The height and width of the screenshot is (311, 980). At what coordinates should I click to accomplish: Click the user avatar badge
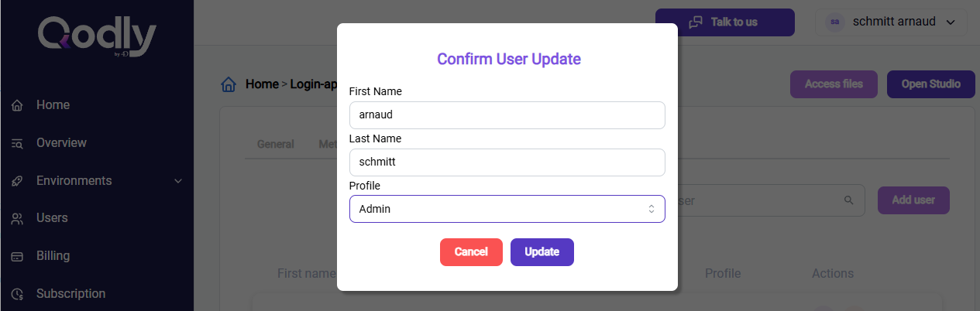834,22
